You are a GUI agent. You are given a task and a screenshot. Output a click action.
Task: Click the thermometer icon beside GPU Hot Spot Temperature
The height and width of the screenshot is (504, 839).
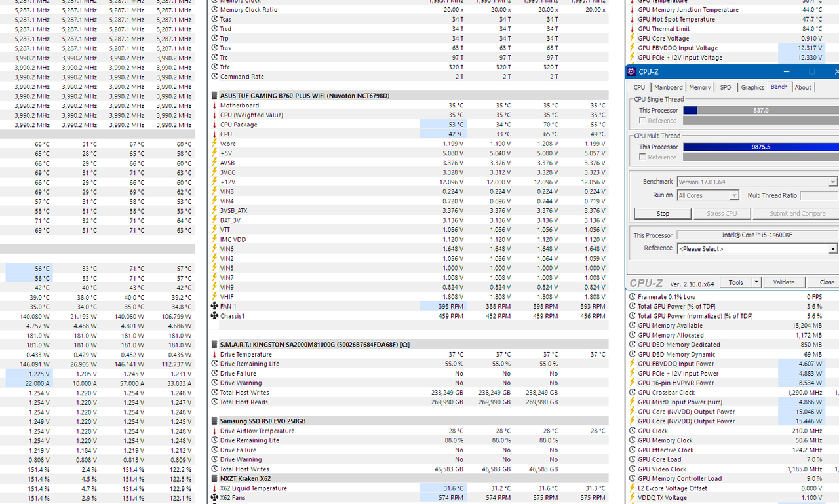click(x=632, y=20)
